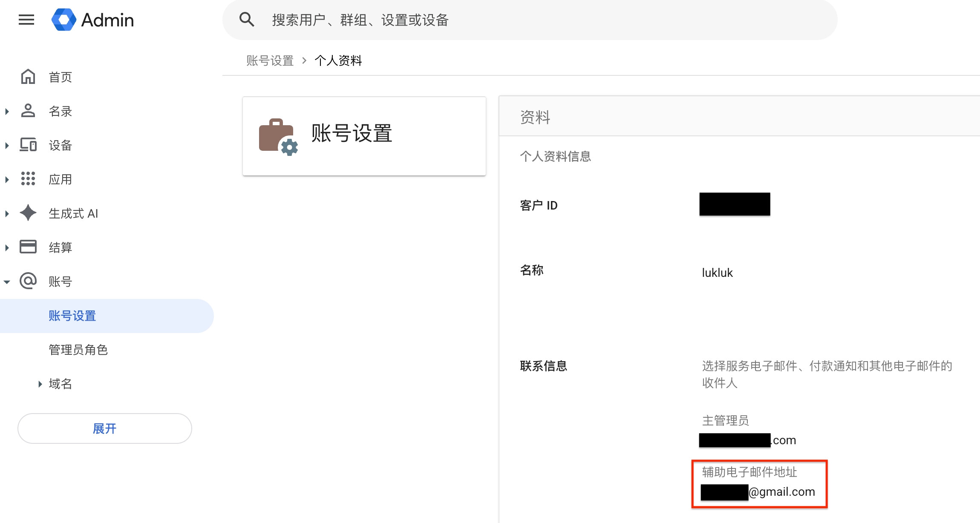This screenshot has height=523, width=980.
Task: Expand the 名录 sidebar section
Action: point(7,112)
